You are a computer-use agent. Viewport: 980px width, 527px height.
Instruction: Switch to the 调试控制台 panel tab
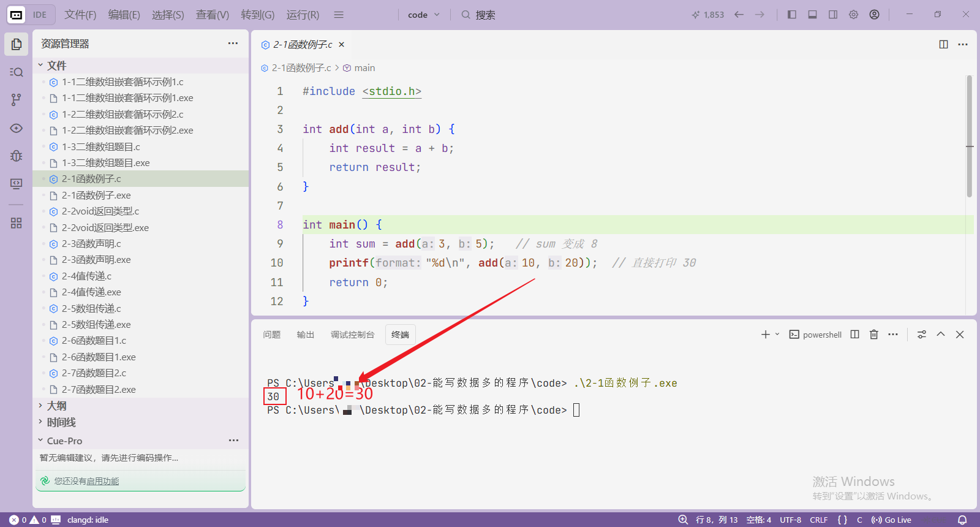click(352, 335)
